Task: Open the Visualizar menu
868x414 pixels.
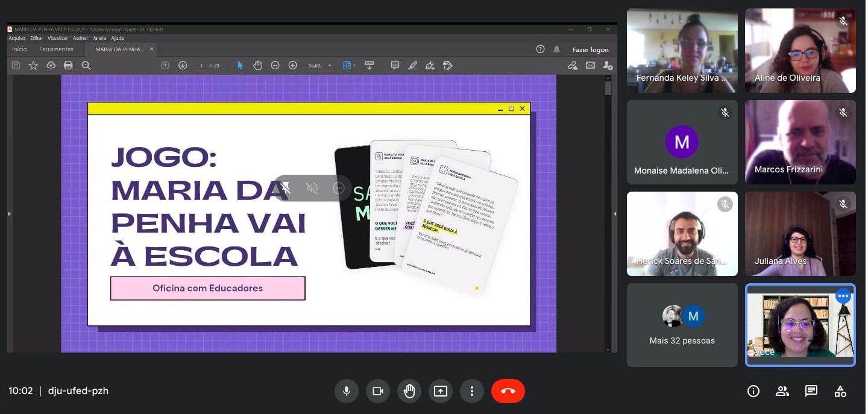Action: (x=58, y=38)
